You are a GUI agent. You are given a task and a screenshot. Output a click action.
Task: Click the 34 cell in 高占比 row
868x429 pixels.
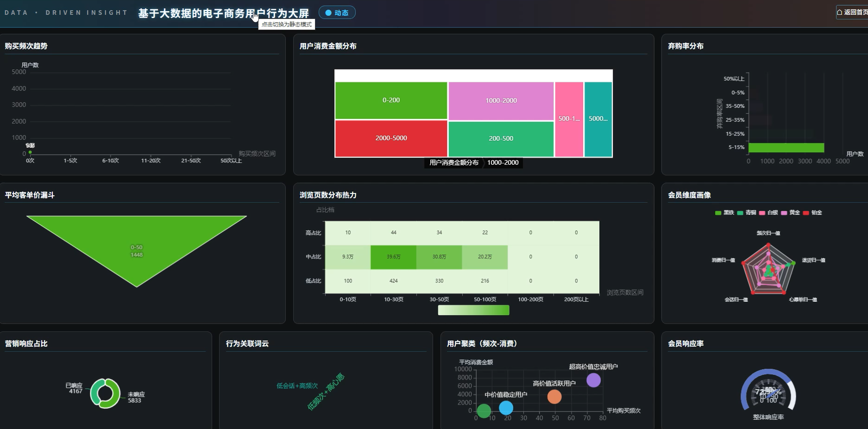439,233
